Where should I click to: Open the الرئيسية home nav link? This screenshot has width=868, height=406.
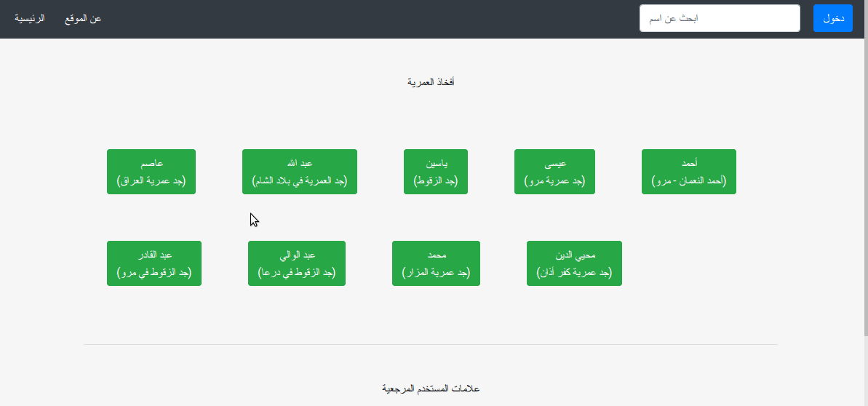click(x=29, y=18)
